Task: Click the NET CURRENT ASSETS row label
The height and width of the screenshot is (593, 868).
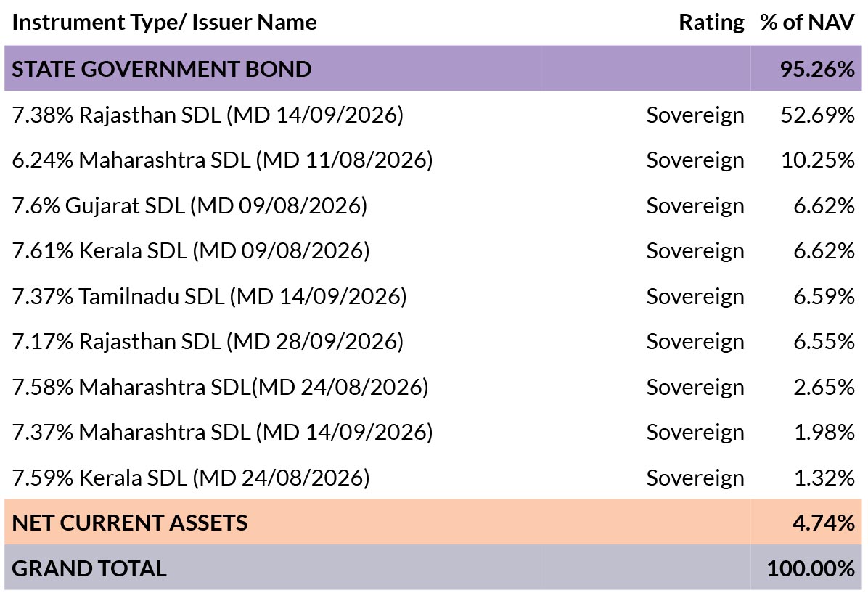Action: tap(130, 523)
